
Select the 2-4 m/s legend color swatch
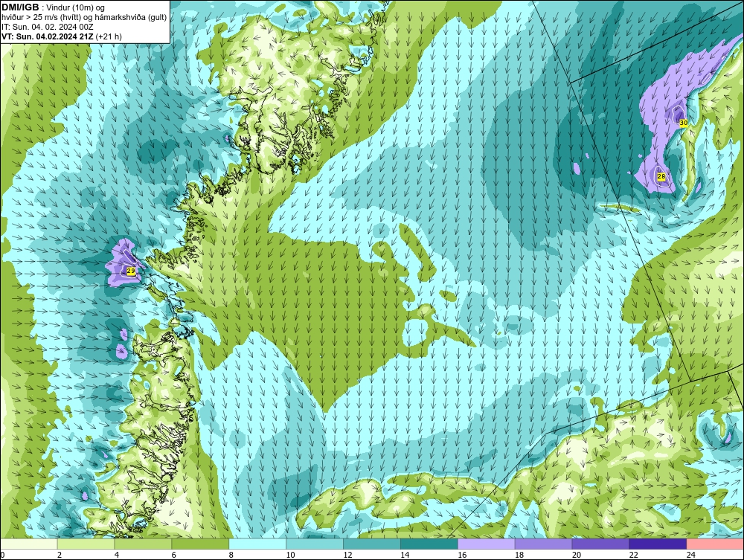[x=86, y=544]
